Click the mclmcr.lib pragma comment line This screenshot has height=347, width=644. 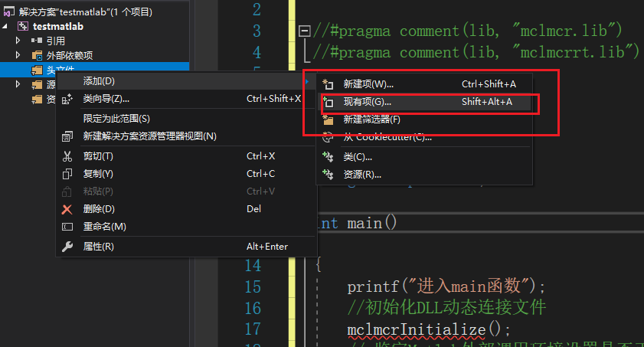467,31
